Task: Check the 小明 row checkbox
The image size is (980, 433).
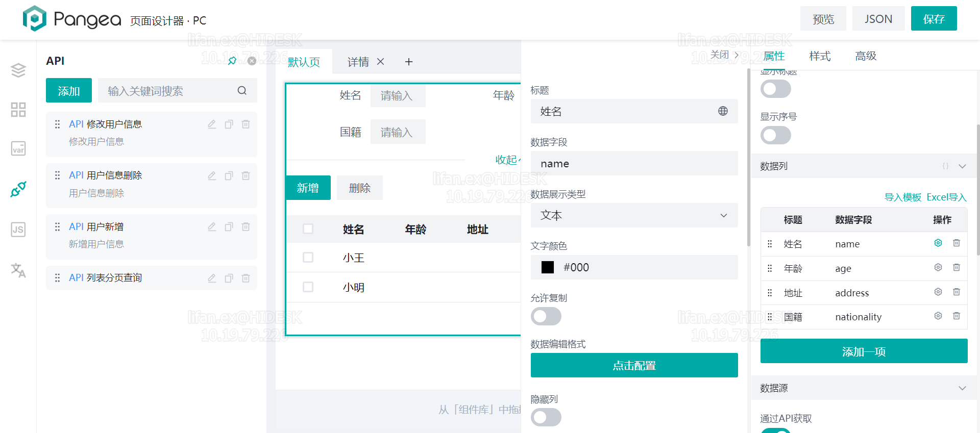Action: [308, 287]
